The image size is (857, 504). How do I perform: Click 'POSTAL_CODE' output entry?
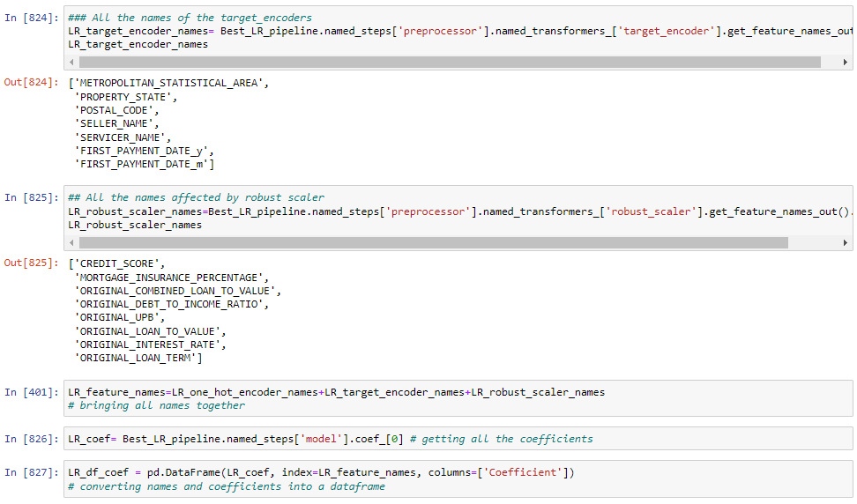click(114, 110)
